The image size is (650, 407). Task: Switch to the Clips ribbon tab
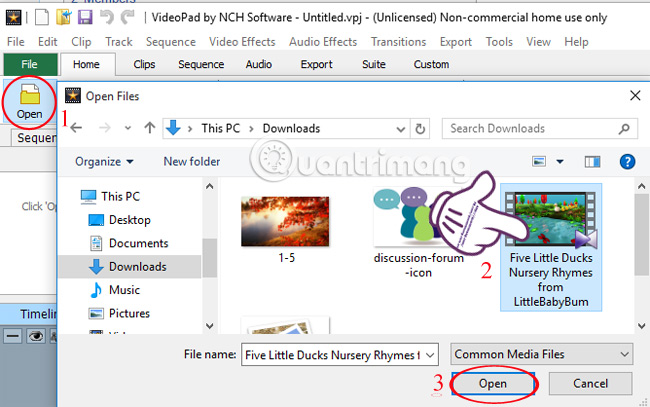pyautogui.click(x=144, y=64)
